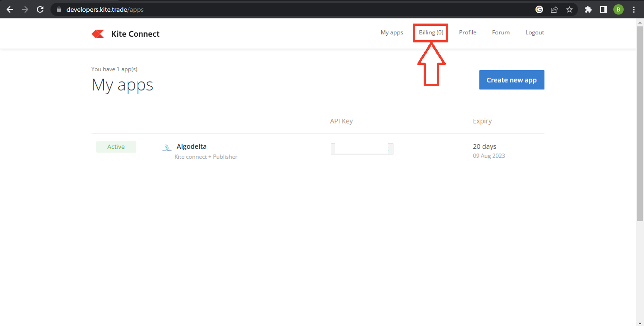Open the browser profile avatar B

point(618,9)
